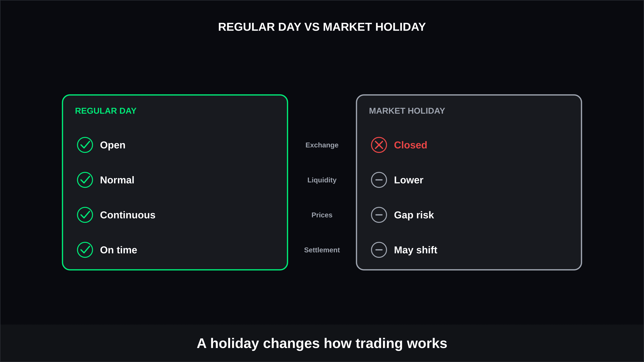Click the green checkmark icon beside Normal
This screenshot has width=644, height=362.
[85, 180]
